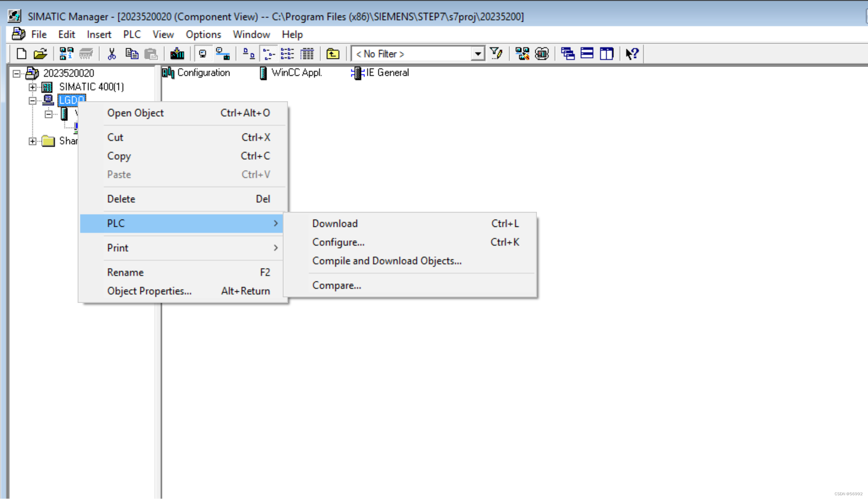This screenshot has width=868, height=499.
Task: Select the Details view toolbar icon
Action: pos(307,53)
